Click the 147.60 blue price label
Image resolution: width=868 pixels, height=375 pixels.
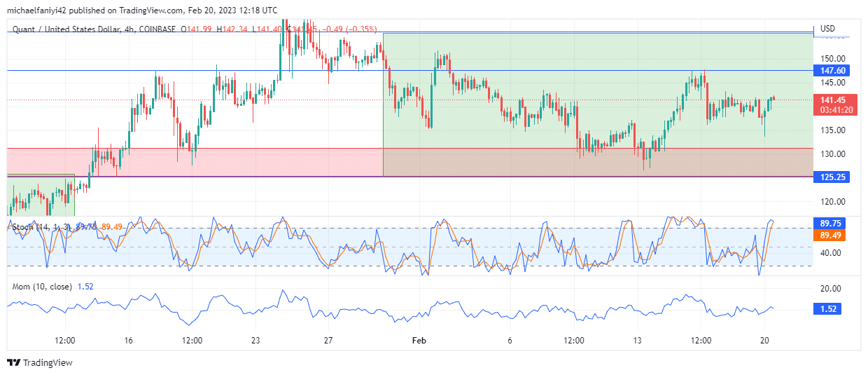tap(832, 71)
